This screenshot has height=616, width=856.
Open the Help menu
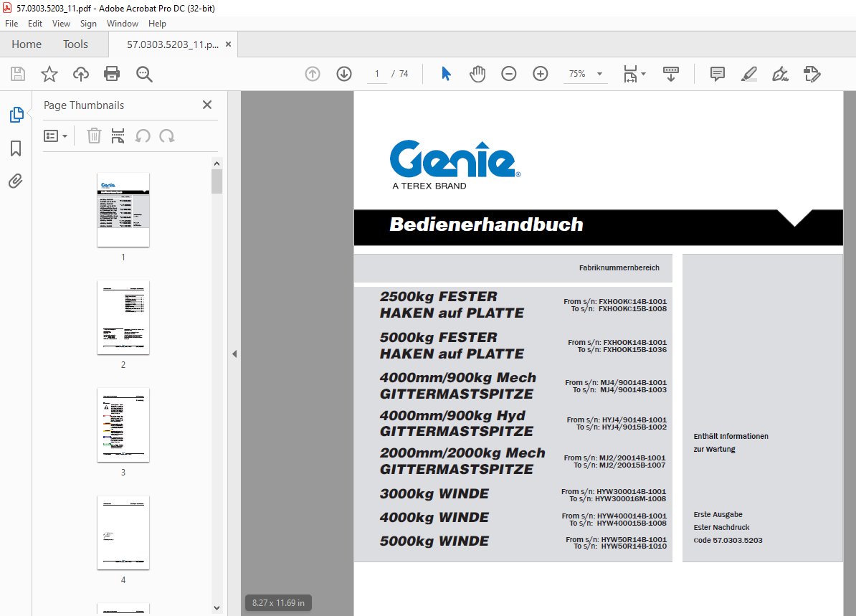(x=157, y=24)
